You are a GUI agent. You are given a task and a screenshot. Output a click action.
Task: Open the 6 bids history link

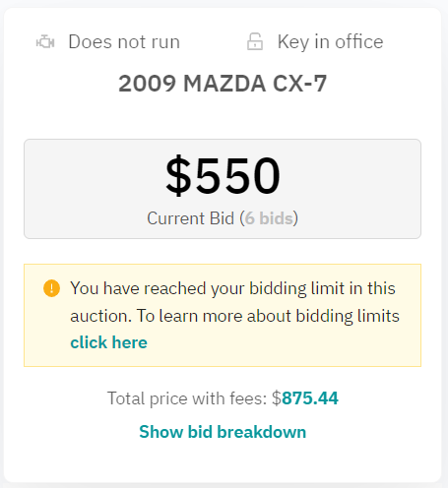click(x=269, y=218)
